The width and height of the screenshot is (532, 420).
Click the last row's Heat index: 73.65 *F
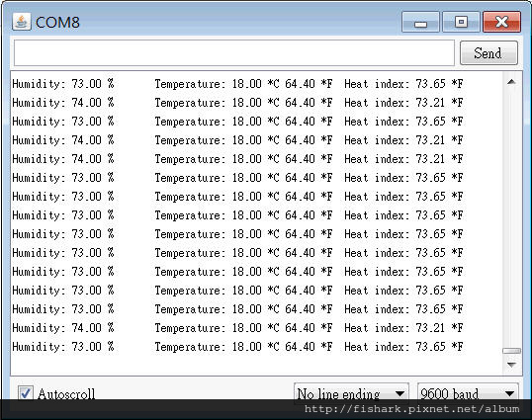(403, 347)
